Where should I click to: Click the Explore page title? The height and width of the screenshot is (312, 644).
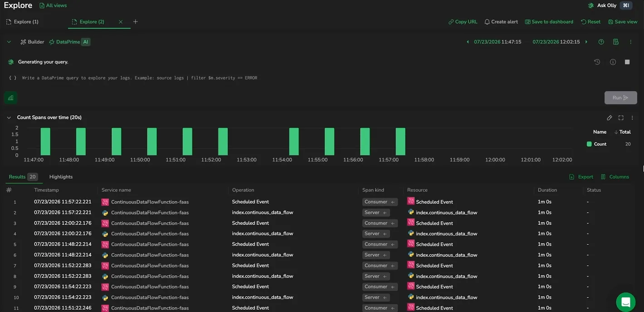click(x=18, y=5)
